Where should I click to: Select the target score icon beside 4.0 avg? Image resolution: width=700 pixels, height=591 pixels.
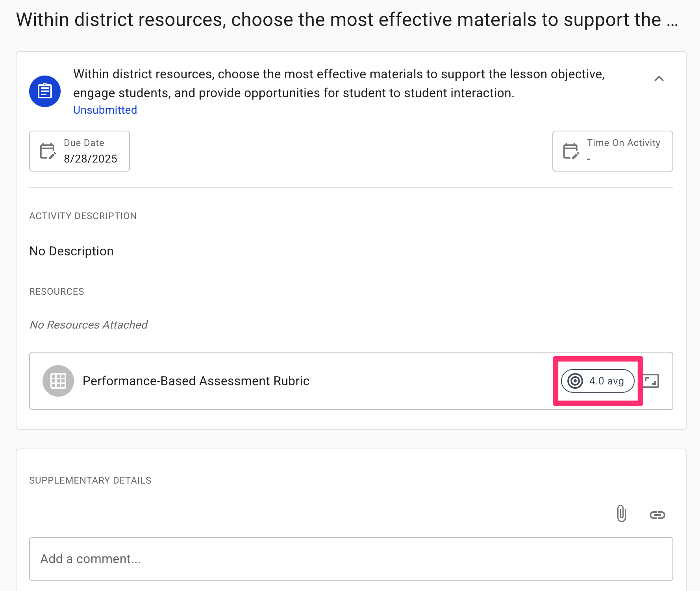[x=575, y=380]
